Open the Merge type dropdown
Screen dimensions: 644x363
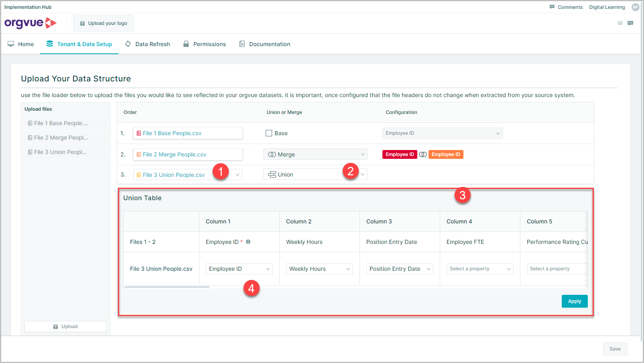[315, 154]
